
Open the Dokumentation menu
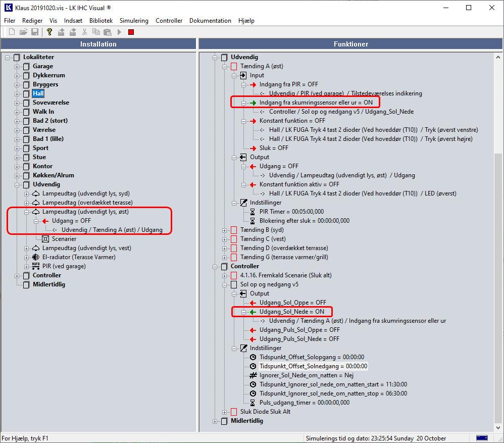click(210, 21)
